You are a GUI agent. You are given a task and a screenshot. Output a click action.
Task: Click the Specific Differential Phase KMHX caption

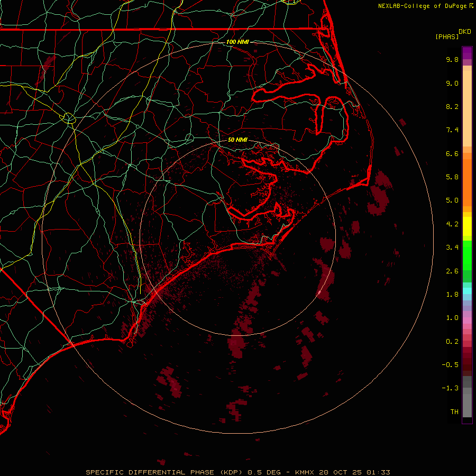tap(238, 472)
